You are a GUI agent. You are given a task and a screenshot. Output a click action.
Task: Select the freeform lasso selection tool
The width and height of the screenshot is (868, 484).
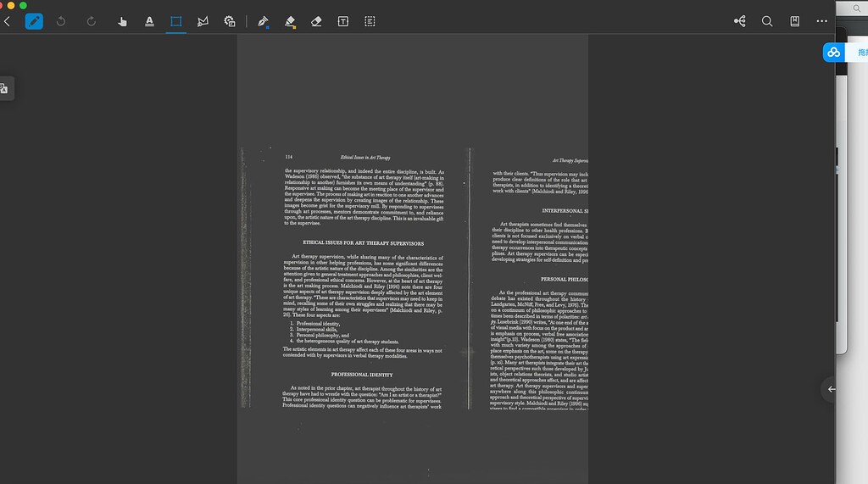pyautogui.click(x=203, y=21)
